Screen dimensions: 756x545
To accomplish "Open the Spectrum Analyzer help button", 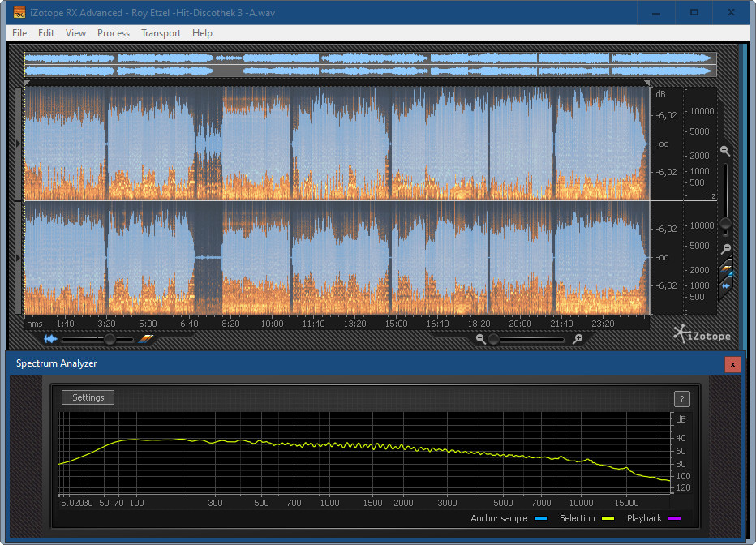I will 682,398.
